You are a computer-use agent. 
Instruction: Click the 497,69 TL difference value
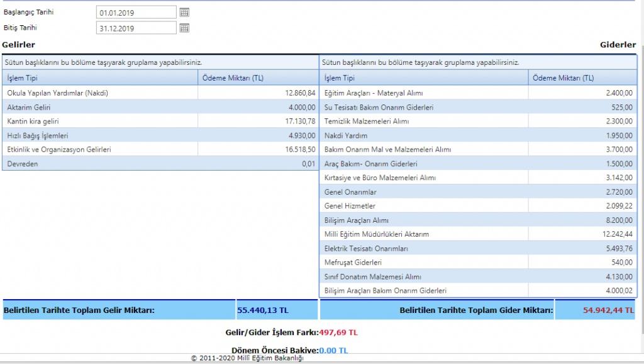click(x=338, y=333)
